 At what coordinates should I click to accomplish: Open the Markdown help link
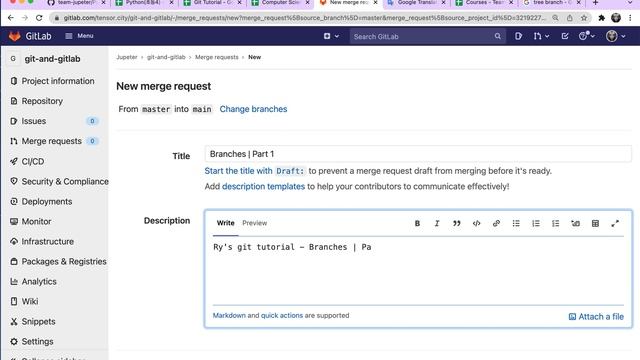229,316
